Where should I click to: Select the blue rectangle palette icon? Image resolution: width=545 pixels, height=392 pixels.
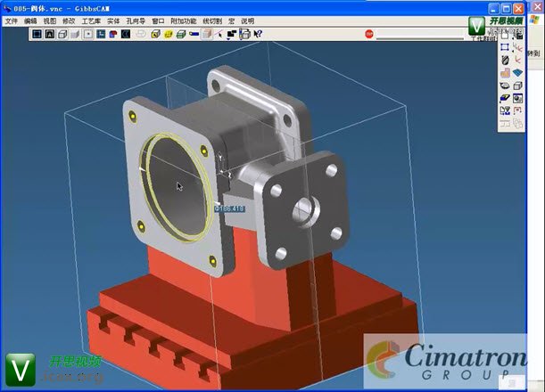pos(505,47)
